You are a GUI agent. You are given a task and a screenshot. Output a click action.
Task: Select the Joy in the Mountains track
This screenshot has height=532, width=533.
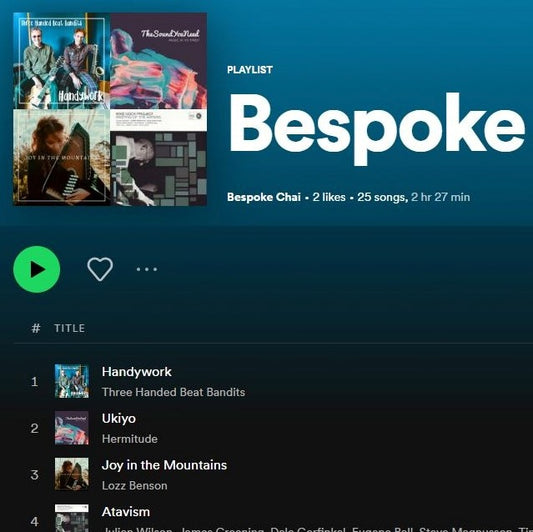coord(164,465)
